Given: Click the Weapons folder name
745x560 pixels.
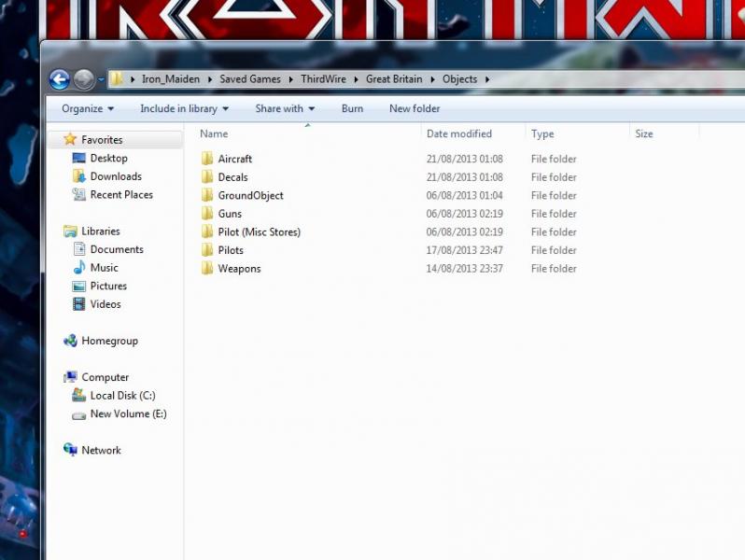Looking at the screenshot, I should [x=239, y=269].
